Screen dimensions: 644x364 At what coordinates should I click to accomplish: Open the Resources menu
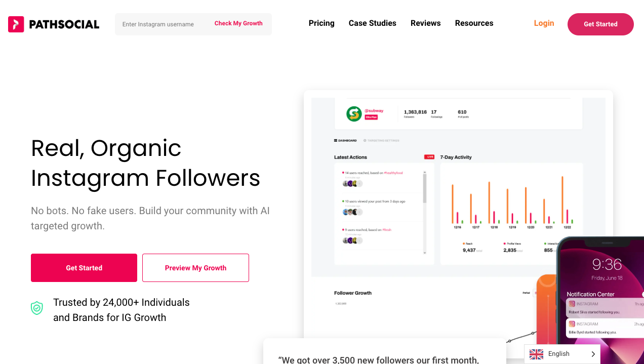474,23
